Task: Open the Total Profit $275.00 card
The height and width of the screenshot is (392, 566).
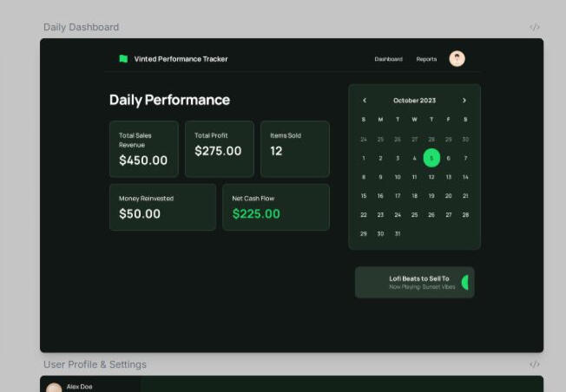Action: pos(219,149)
